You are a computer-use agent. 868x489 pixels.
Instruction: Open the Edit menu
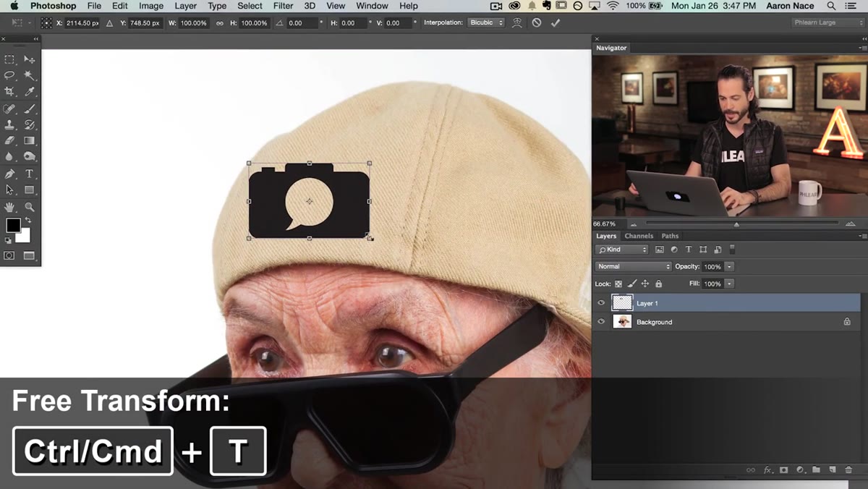(120, 6)
